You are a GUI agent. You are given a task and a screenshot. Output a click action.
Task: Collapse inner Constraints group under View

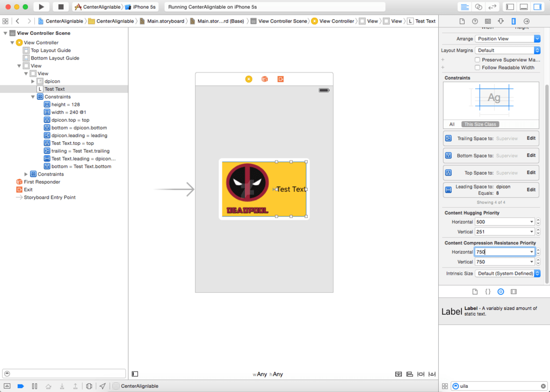click(x=33, y=97)
